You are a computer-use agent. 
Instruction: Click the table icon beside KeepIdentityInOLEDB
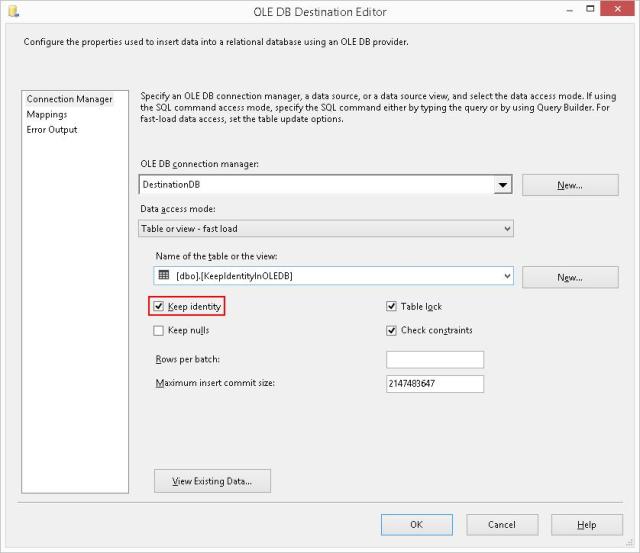[164, 276]
